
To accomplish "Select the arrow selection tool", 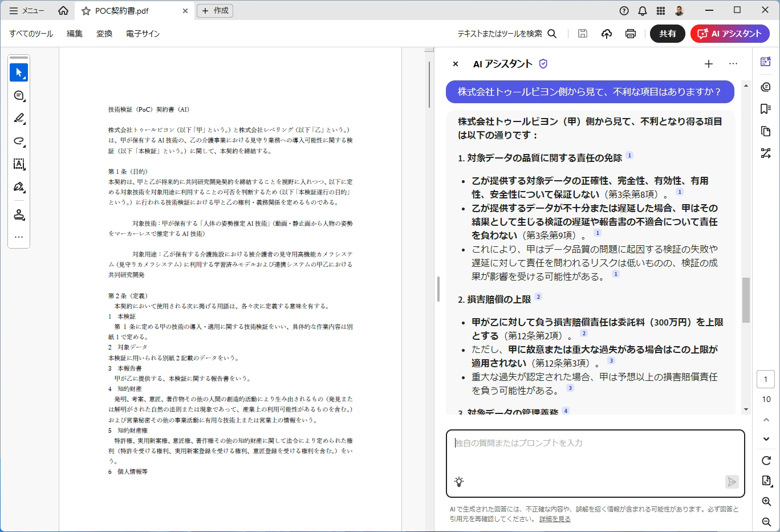I will click(x=19, y=72).
